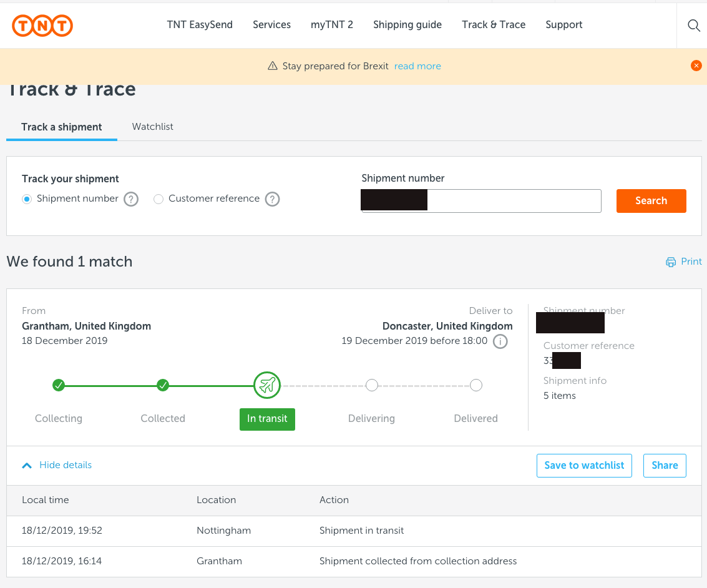Open Customer reference help question icon

pyautogui.click(x=272, y=199)
